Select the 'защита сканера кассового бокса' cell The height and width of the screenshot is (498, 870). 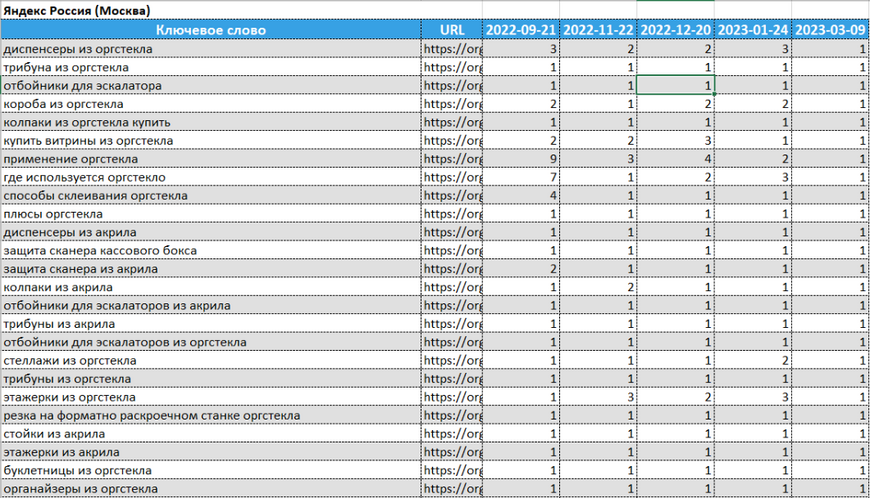(210, 251)
